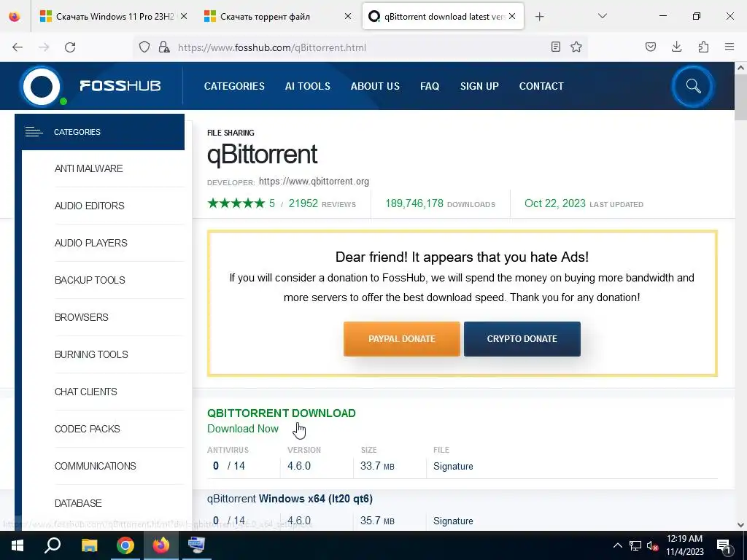Bookmark this page with the star
Viewport: 747px width, 560px height.
(x=576, y=47)
